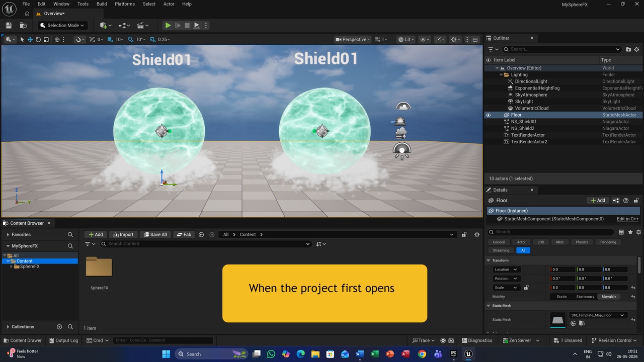Open the Perspective view dropdown
The height and width of the screenshot is (362, 644).
coord(353,39)
